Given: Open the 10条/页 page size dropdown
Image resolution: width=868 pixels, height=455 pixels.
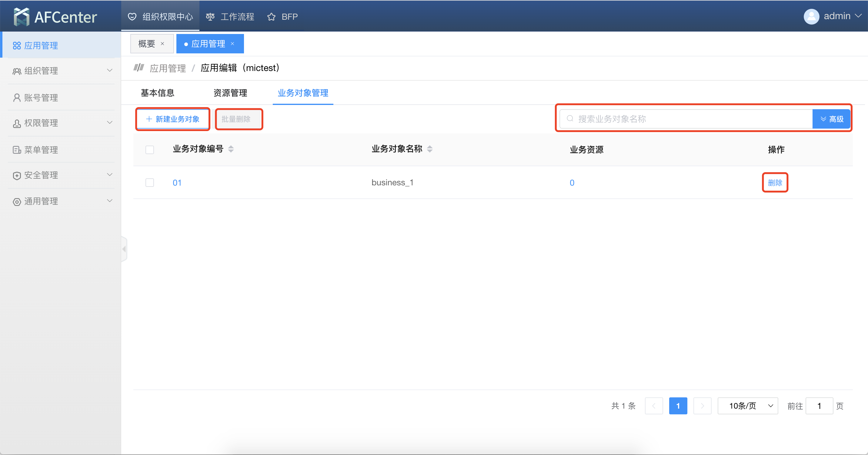Looking at the screenshot, I should coord(748,406).
